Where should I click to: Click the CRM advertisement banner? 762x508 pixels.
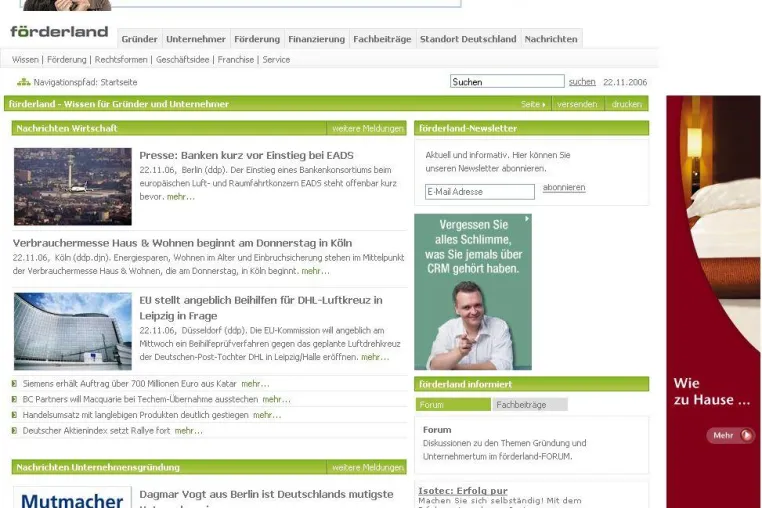pyautogui.click(x=473, y=292)
